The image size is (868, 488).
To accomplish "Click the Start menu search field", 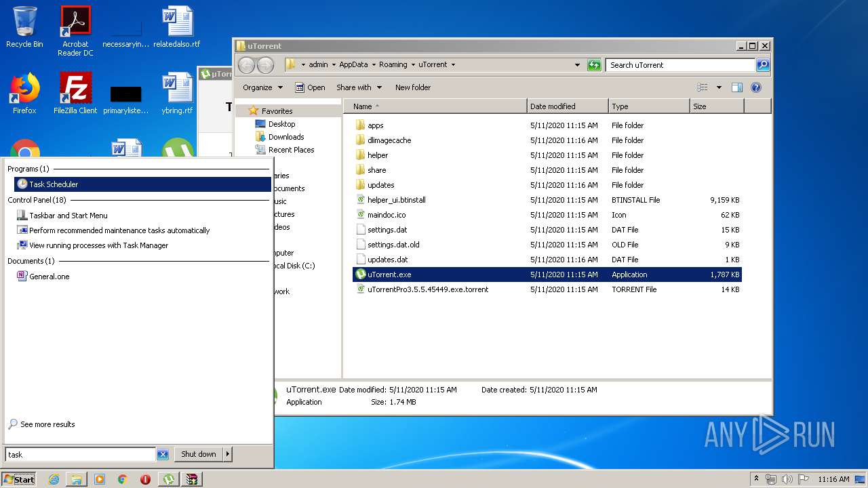I will pos(81,455).
